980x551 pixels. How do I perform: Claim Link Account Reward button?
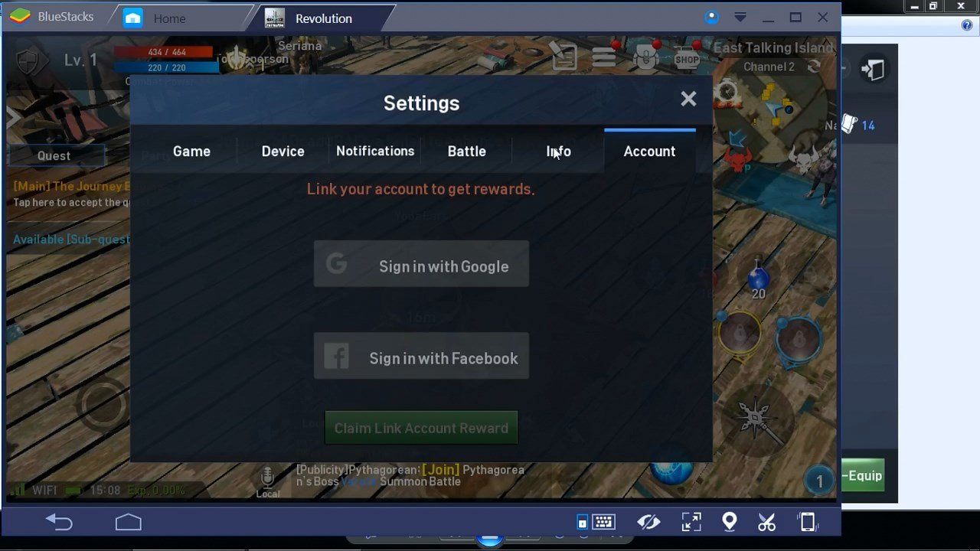pyautogui.click(x=421, y=428)
